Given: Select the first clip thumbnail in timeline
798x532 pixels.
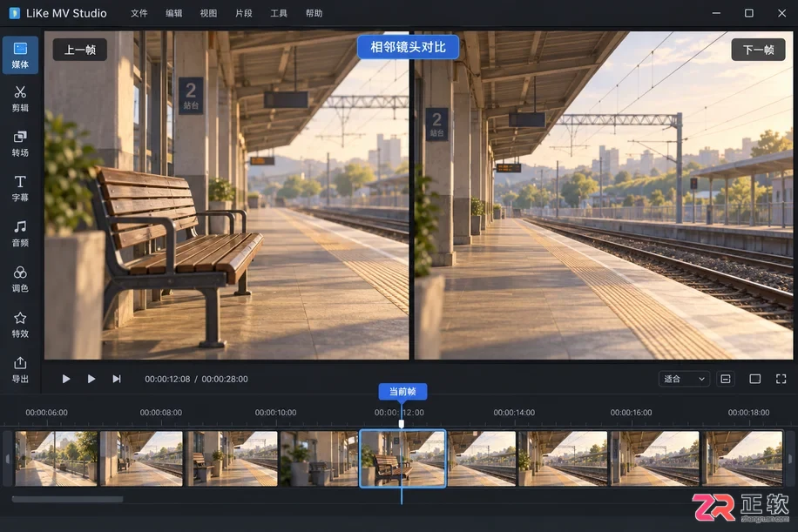Looking at the screenshot, I should (x=56, y=458).
